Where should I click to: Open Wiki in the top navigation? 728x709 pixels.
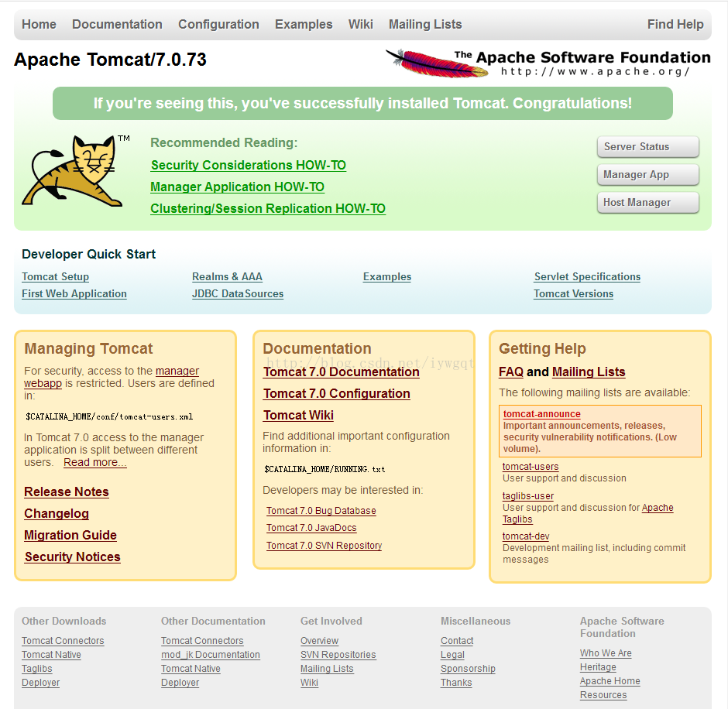[x=361, y=24]
